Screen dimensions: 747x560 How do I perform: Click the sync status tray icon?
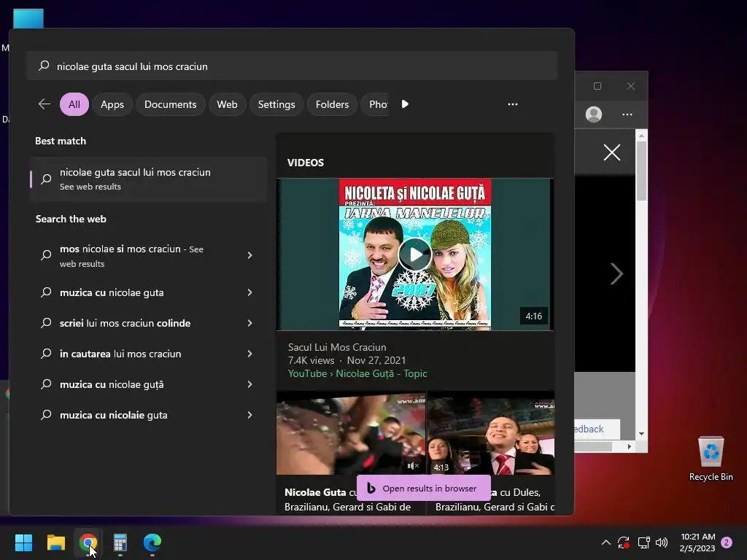pos(623,542)
